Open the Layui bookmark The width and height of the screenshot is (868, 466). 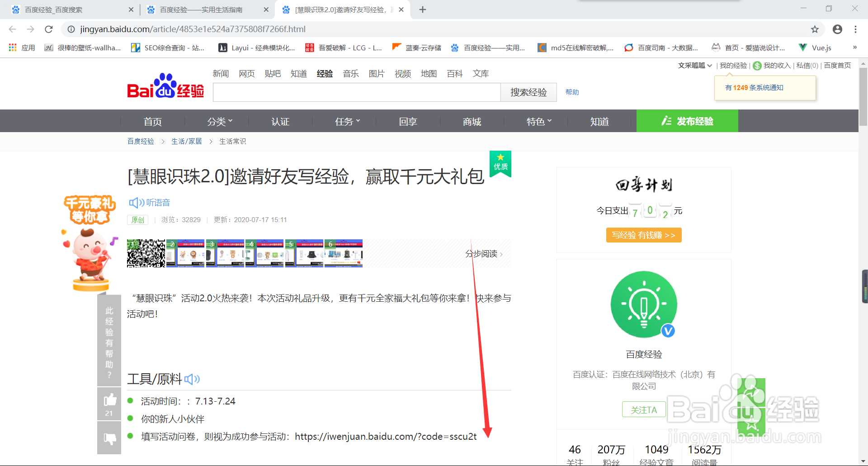tap(257, 48)
